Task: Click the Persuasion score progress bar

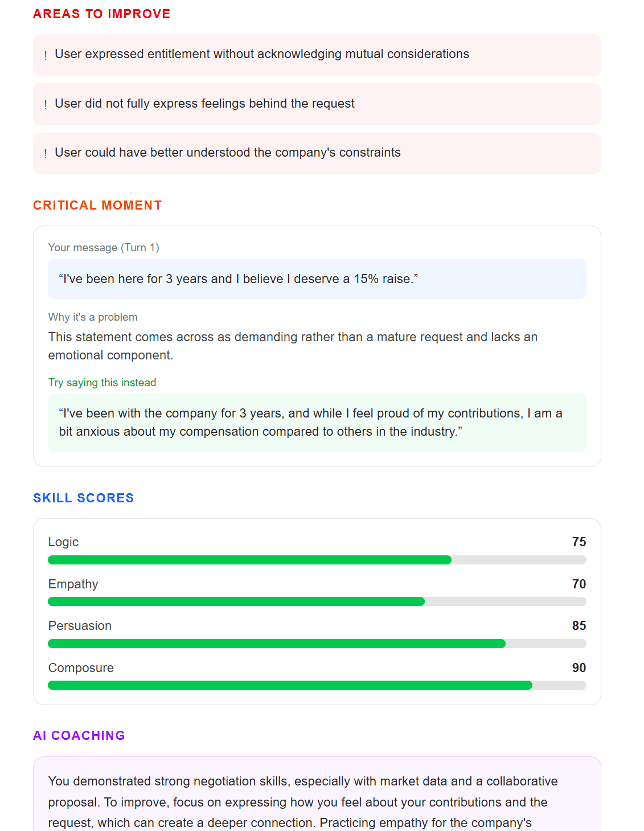Action: 317,644
